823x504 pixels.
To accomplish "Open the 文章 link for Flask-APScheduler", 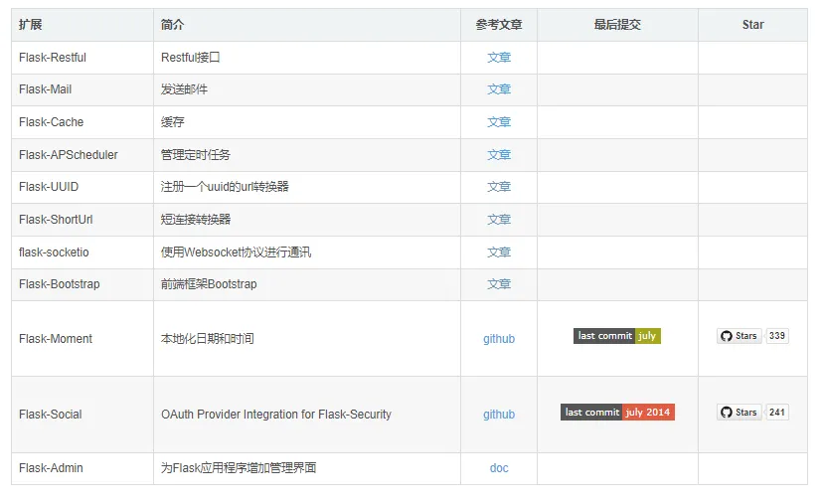I will click(499, 155).
